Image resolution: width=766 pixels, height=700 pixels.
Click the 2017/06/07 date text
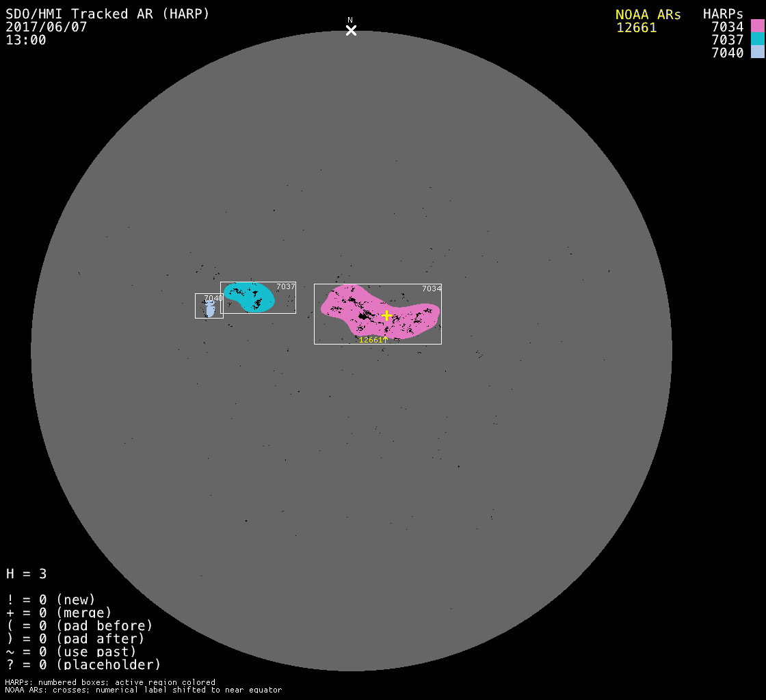(47, 27)
